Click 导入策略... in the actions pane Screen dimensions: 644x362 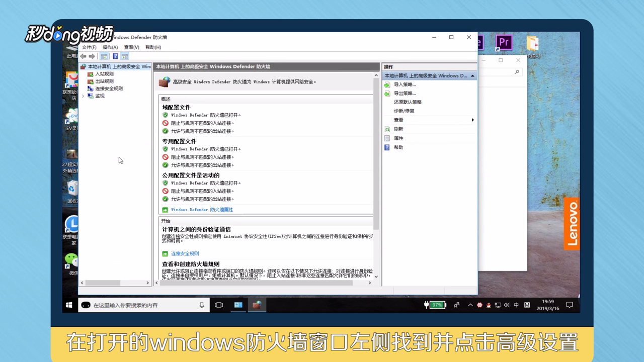tap(405, 84)
